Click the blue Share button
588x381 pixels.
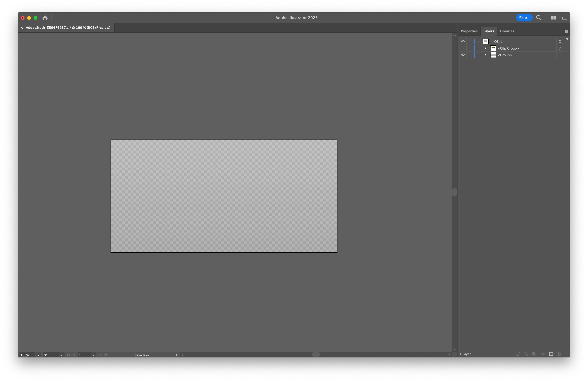[x=524, y=18]
